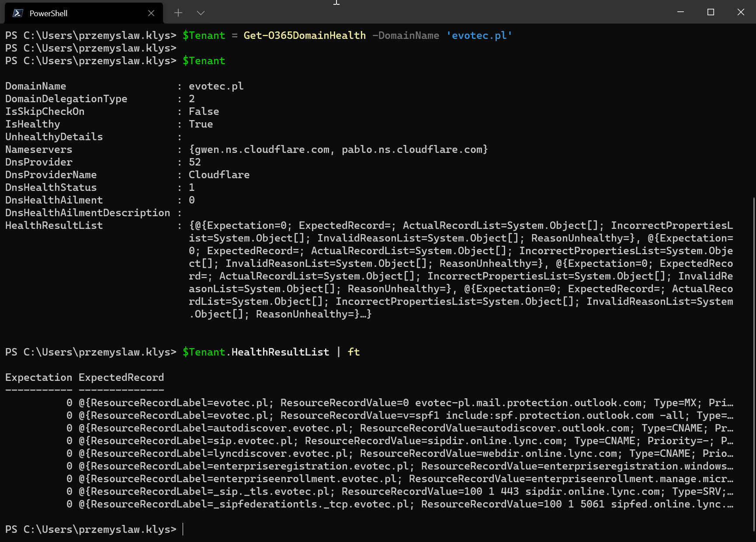This screenshot has width=756, height=542.
Task: Click the autodiscover.evotec.pl CNAME record row
Action: 306,428
